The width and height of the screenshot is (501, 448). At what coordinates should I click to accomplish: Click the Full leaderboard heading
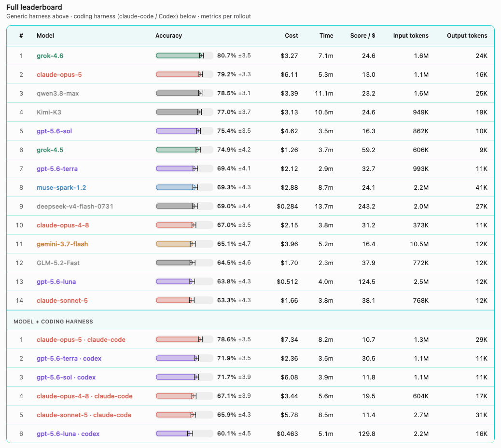pos(34,7)
